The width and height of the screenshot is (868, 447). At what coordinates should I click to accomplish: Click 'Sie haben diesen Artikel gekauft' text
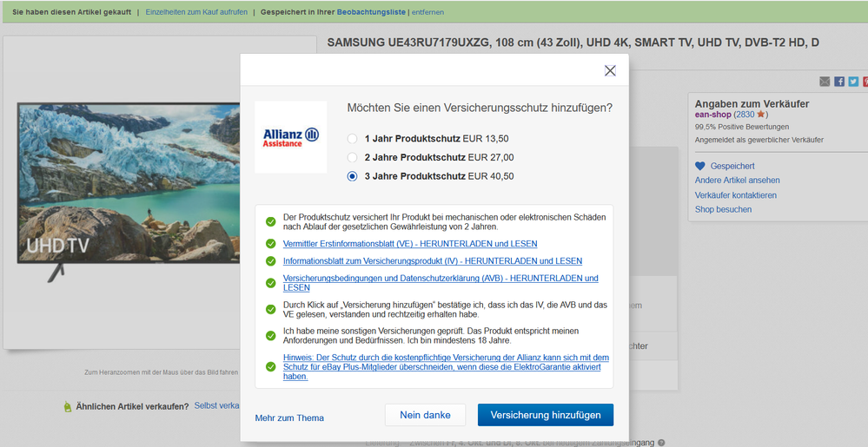(x=72, y=12)
